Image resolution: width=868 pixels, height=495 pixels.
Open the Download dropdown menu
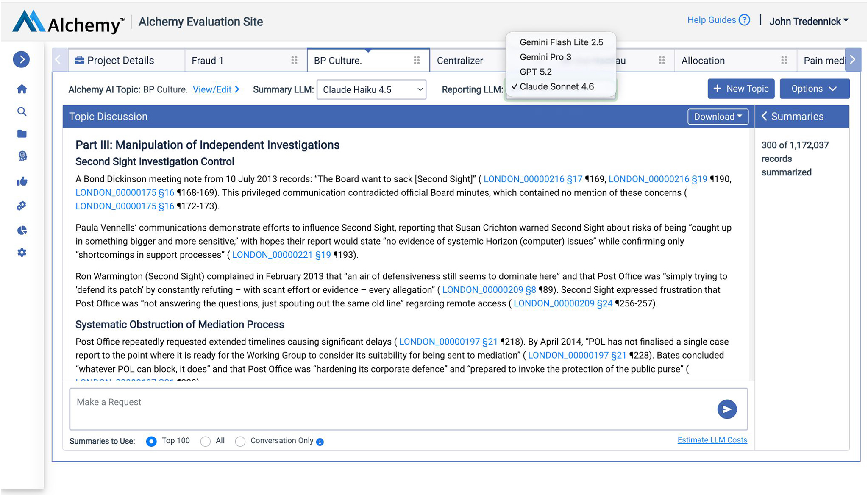click(x=718, y=117)
